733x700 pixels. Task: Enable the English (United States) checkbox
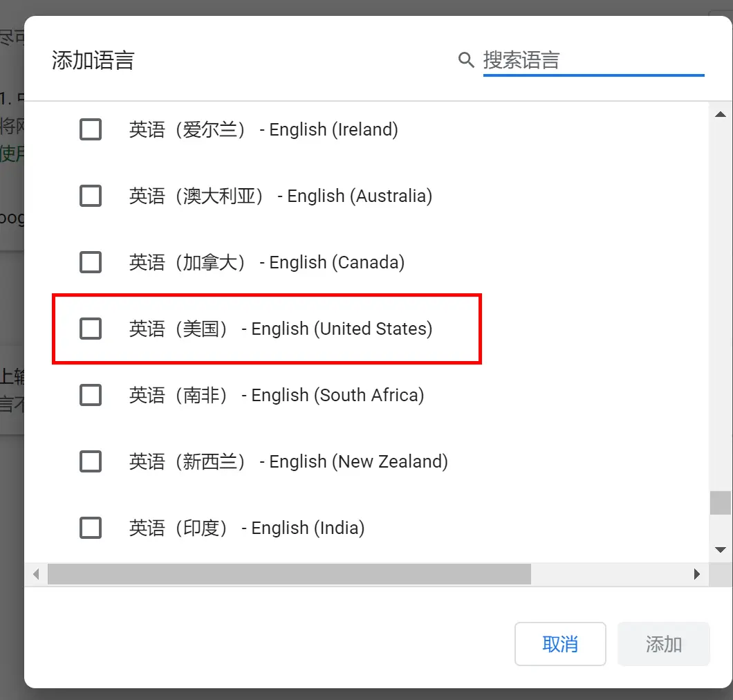[90, 329]
